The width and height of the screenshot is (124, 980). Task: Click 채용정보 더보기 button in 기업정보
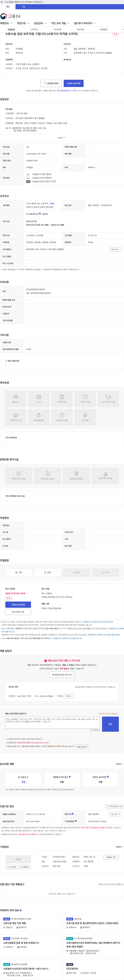(111, 857)
